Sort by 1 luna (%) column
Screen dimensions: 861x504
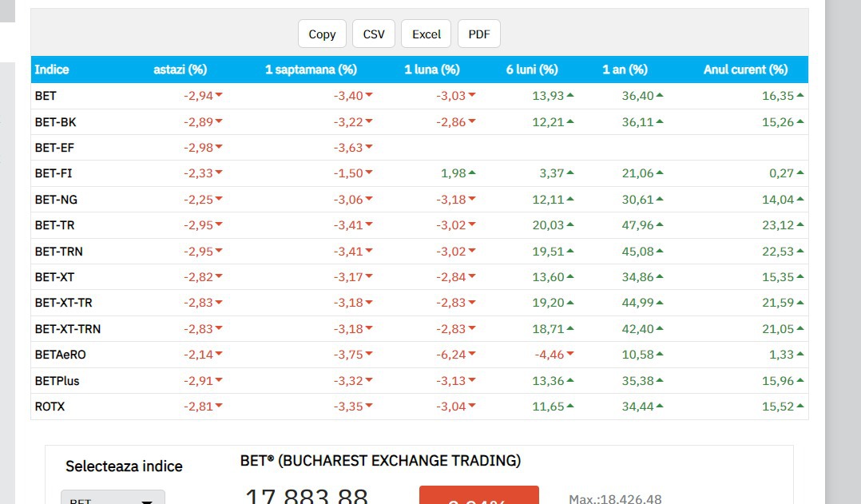431,69
